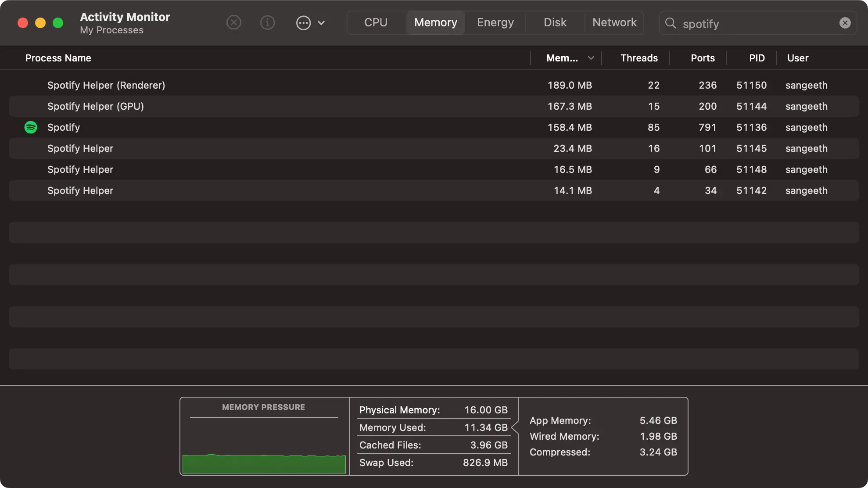This screenshot has width=868, height=488.
Task: Click the Cached Files 3.96 GB entry
Action: tap(434, 445)
